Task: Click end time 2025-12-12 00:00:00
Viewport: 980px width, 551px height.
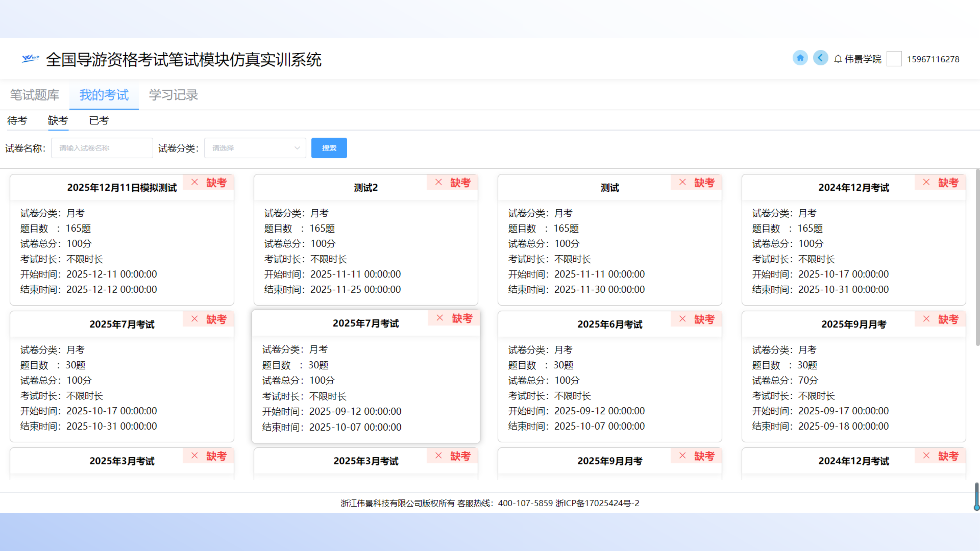Action: [112, 289]
